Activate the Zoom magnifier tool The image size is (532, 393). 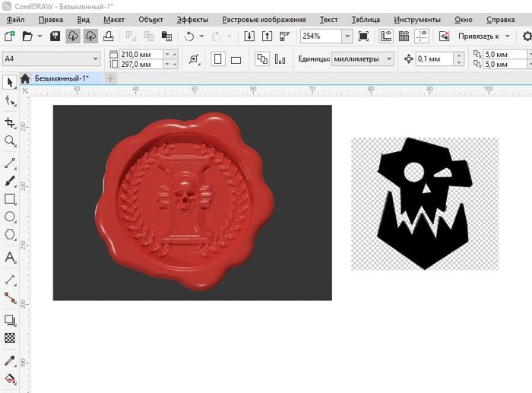tap(10, 141)
